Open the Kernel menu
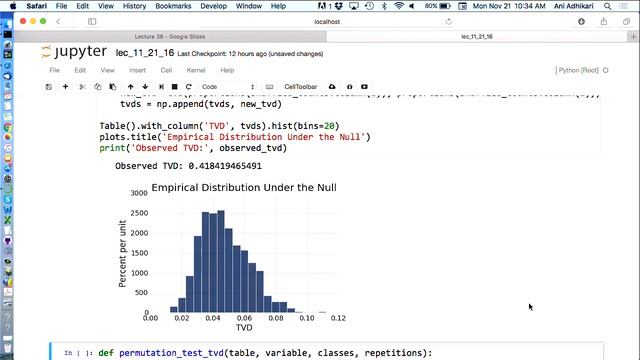Screen dimensions: 640x360 196,70
